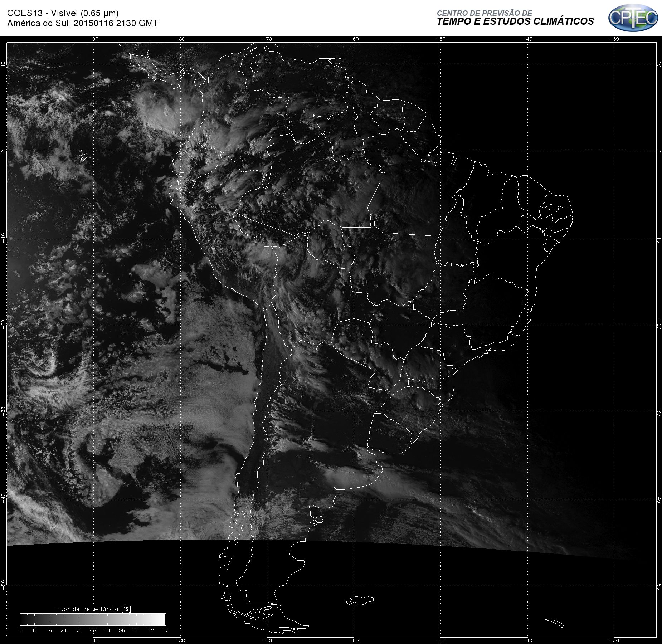662x644 pixels.
Task: Click the 32 tick under the color bar
Action: pos(78,630)
